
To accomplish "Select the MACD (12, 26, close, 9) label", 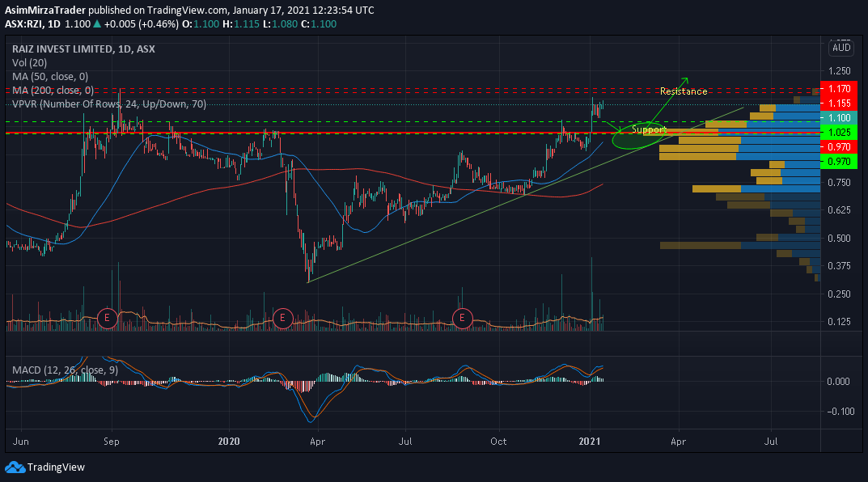I will (x=65, y=370).
